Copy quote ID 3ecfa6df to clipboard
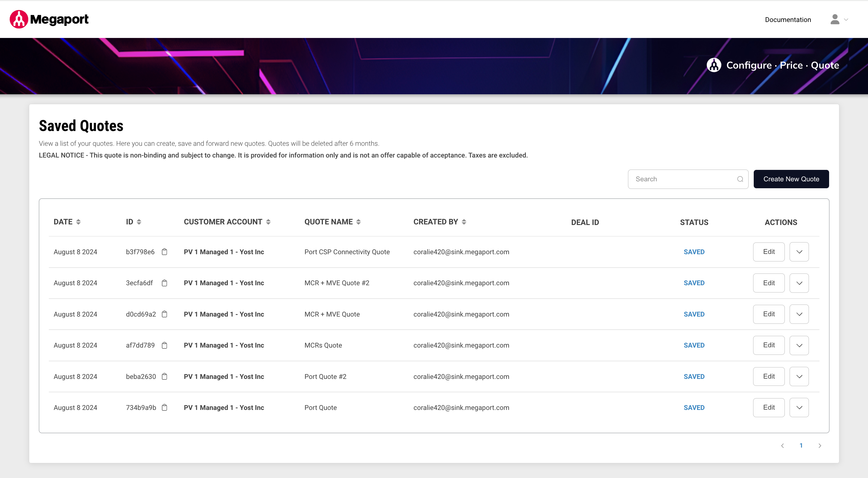This screenshot has width=868, height=478. tap(164, 283)
